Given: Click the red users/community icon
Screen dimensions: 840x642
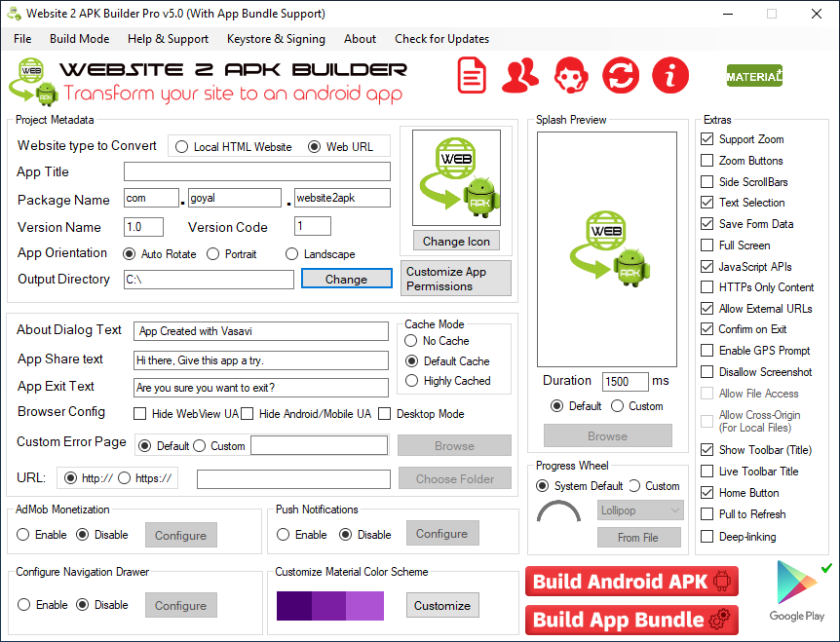Looking at the screenshot, I should coord(519,75).
